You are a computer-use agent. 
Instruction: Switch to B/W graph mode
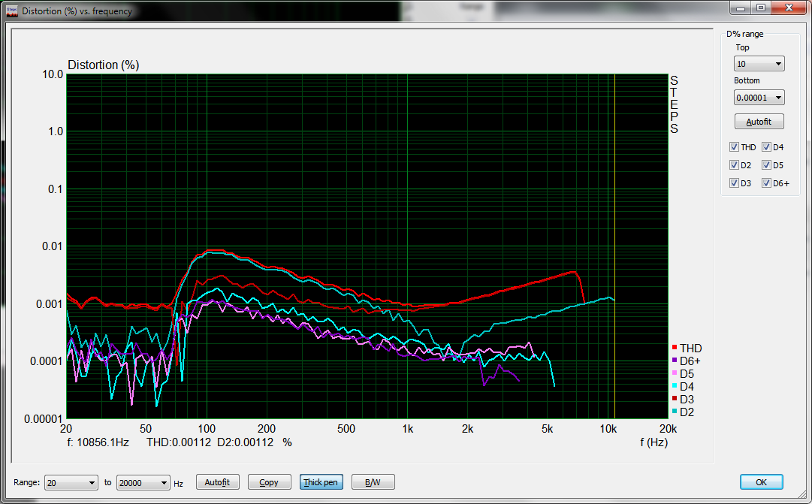pos(373,482)
